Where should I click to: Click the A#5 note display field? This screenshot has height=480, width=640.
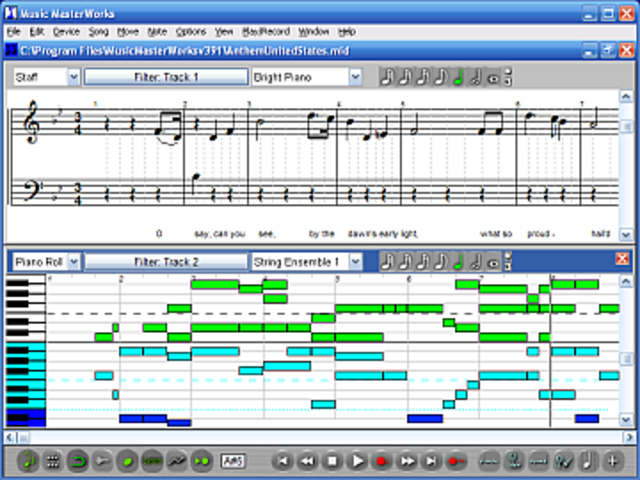[x=233, y=461]
